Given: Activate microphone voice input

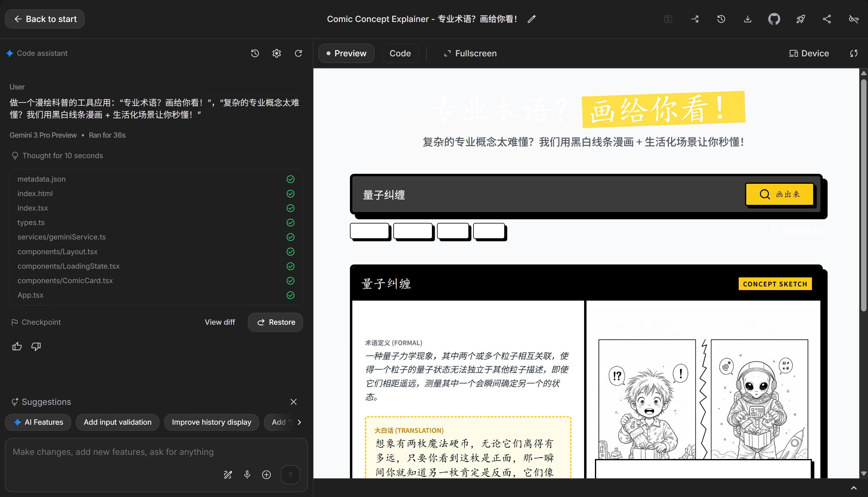Looking at the screenshot, I should 247,474.
